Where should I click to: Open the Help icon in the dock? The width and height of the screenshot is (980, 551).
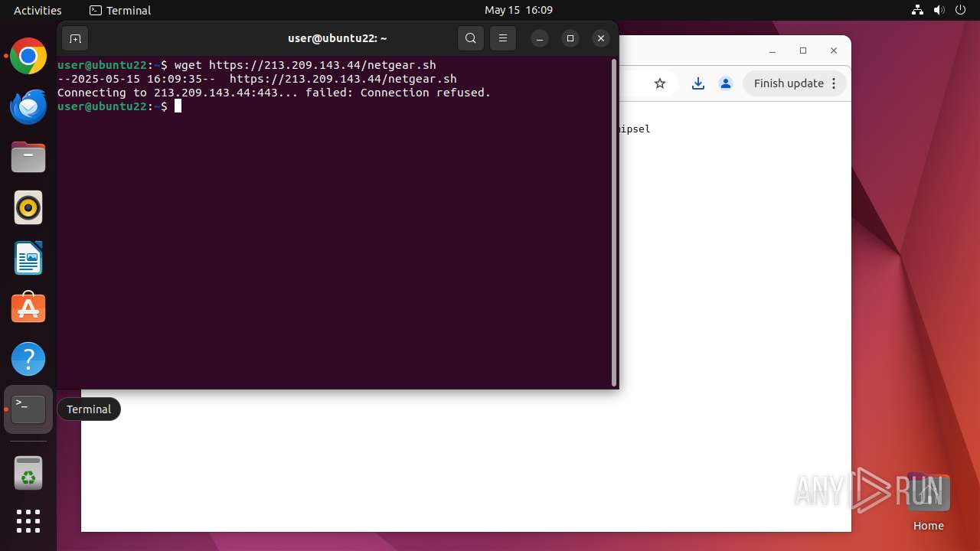(x=28, y=359)
